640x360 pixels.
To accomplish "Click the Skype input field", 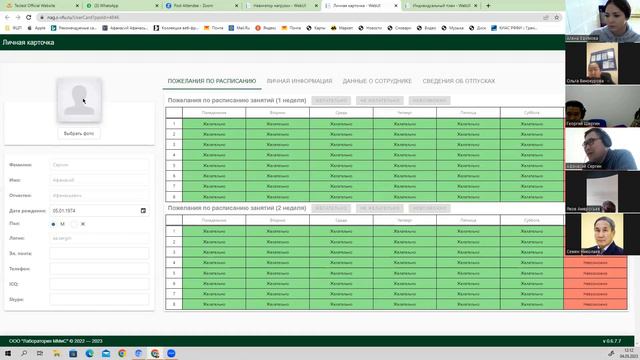I will 99,299.
